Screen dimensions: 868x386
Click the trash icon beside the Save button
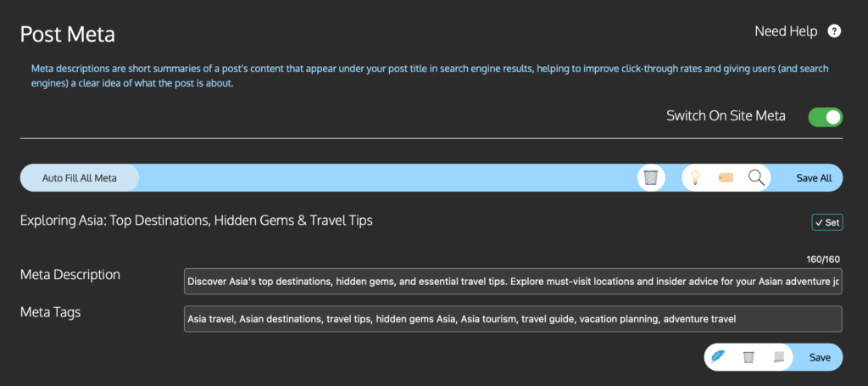click(x=748, y=357)
